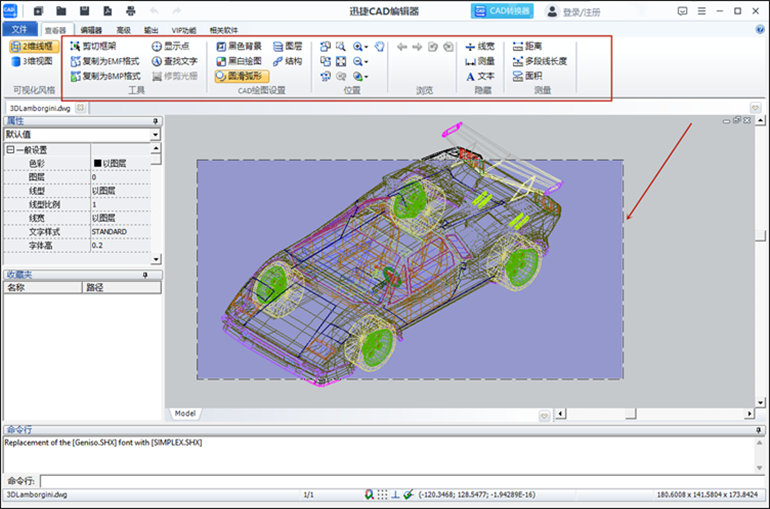The width and height of the screenshot is (770, 509).
Task: Click 登录/注册 login or register link
Action: point(581,12)
